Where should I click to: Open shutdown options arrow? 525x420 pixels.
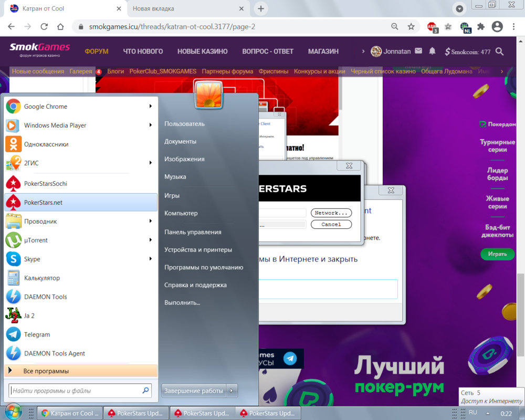(x=232, y=391)
